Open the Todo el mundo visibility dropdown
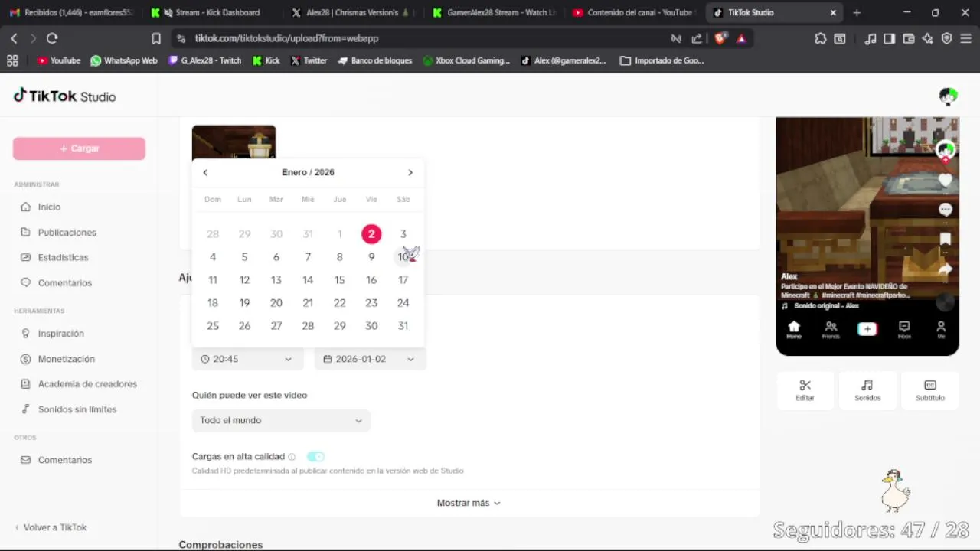This screenshot has height=551, width=980. point(281,420)
